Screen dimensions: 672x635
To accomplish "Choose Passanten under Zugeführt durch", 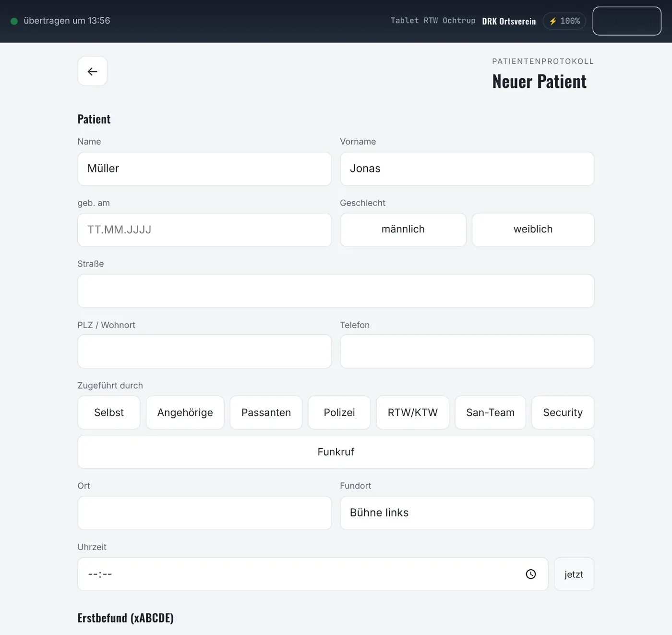I will pyautogui.click(x=266, y=413).
